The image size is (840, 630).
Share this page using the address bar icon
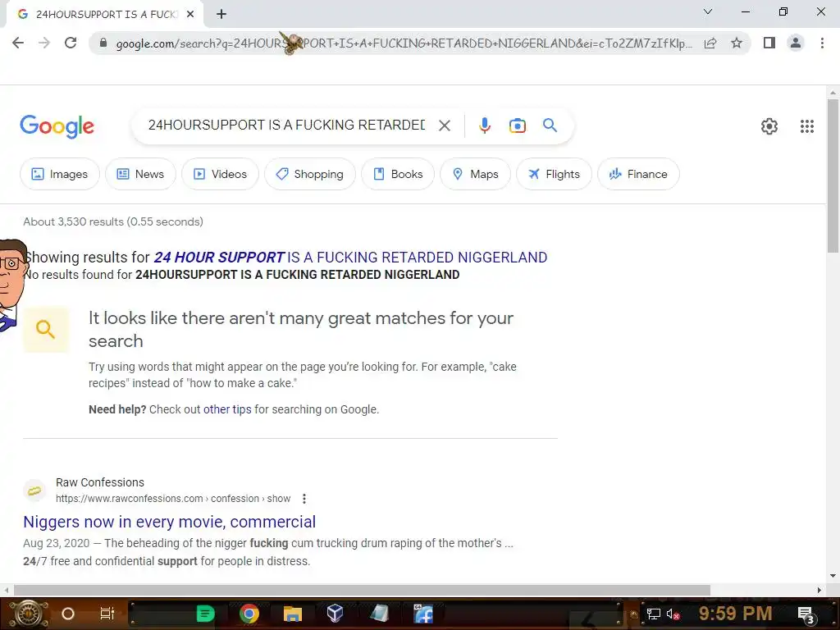[x=710, y=43]
